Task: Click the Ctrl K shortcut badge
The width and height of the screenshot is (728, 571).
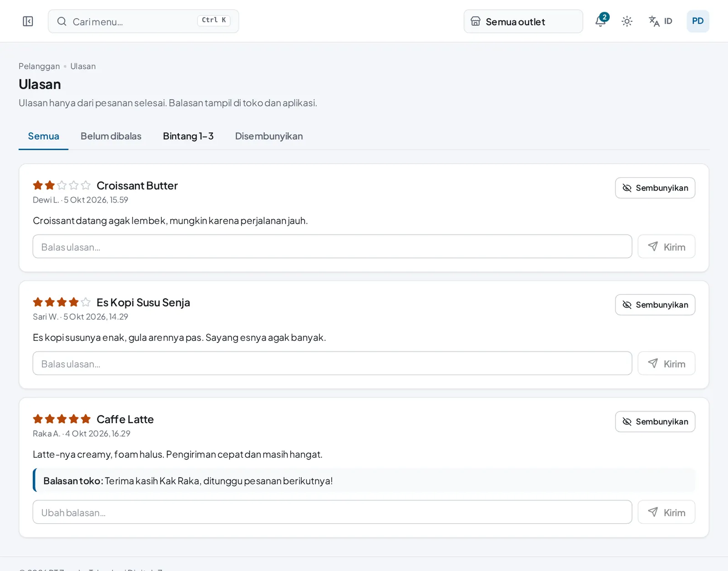Action: (x=214, y=20)
